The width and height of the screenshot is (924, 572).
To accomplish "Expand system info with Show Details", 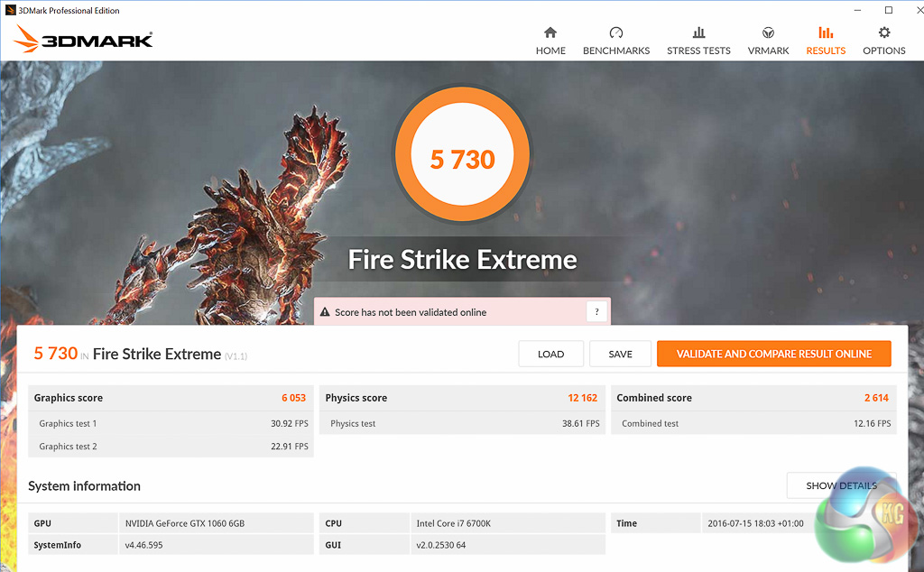I will coord(841,485).
